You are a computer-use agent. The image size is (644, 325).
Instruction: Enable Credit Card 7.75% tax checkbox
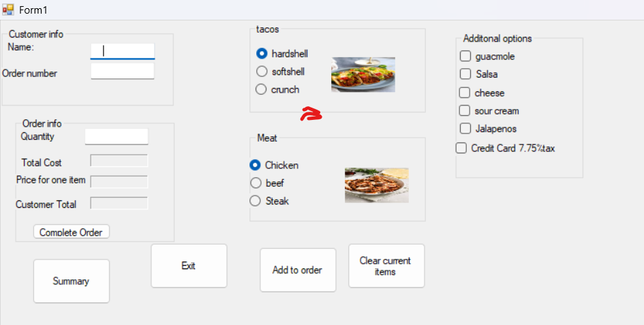(x=461, y=148)
